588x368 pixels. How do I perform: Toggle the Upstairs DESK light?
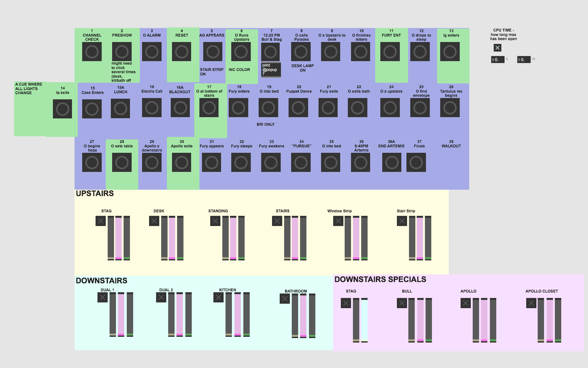pos(154,221)
